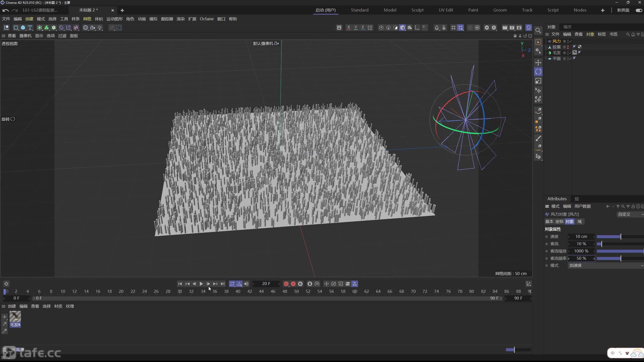Click the Camera object icon in toolbar
The height and width of the screenshot is (362, 644).
[93, 28]
